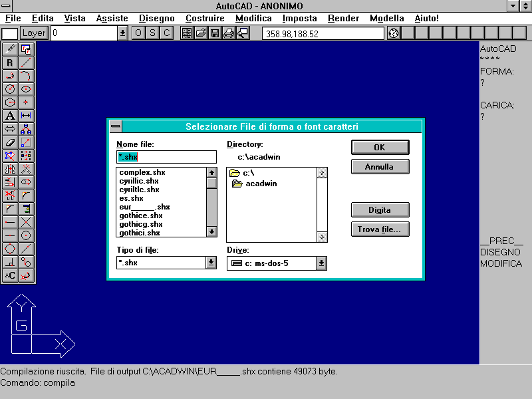Viewport: 532px width, 399px height.
Task: Toggle the C button in the toolbar
Action: pyautogui.click(x=167, y=33)
